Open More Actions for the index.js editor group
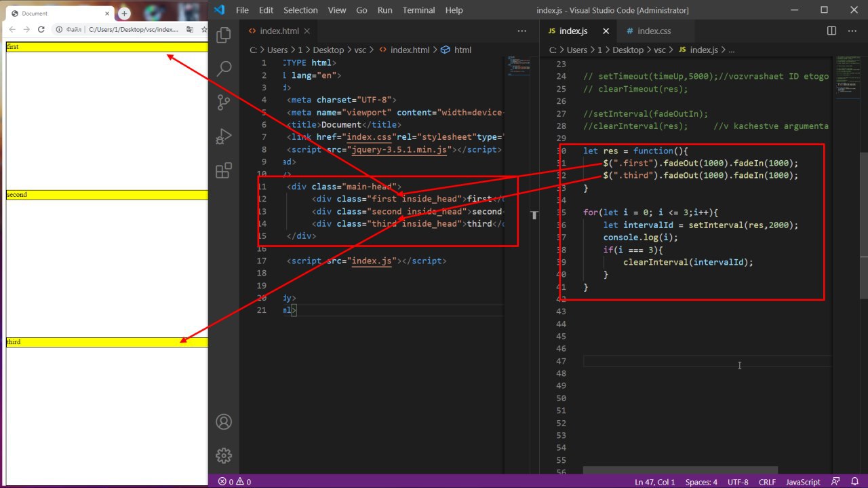Screen dimensions: 868x488 [851, 31]
